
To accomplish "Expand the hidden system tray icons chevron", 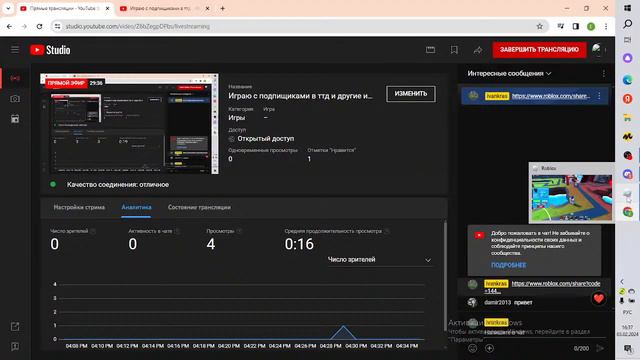I will point(622,282).
